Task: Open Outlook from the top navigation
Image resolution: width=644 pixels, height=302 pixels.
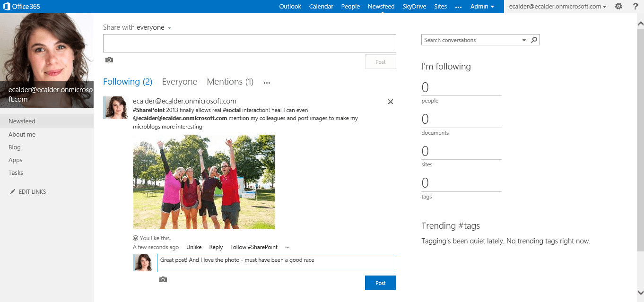Action: coord(290,7)
